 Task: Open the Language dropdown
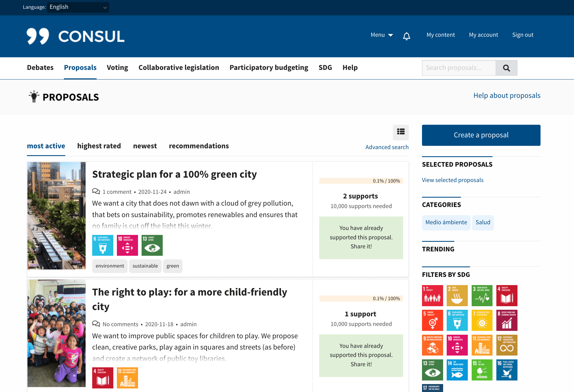pos(78,7)
